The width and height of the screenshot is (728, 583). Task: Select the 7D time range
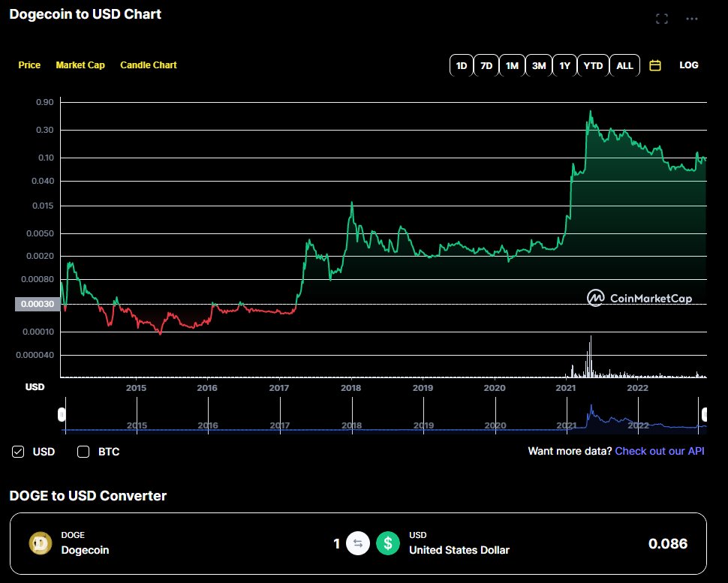click(486, 65)
